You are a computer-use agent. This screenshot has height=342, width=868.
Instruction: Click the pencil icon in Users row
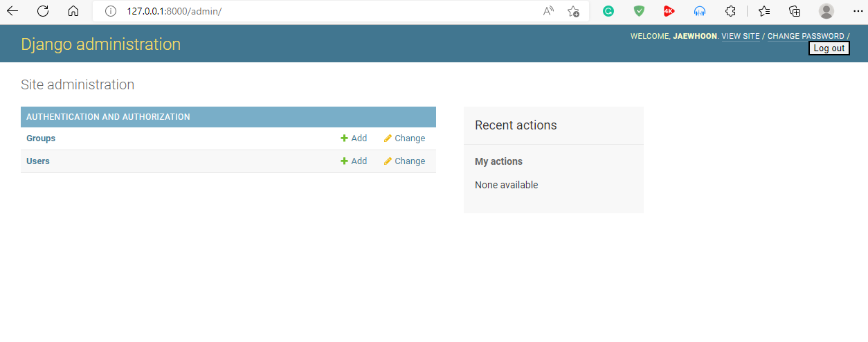click(x=388, y=161)
